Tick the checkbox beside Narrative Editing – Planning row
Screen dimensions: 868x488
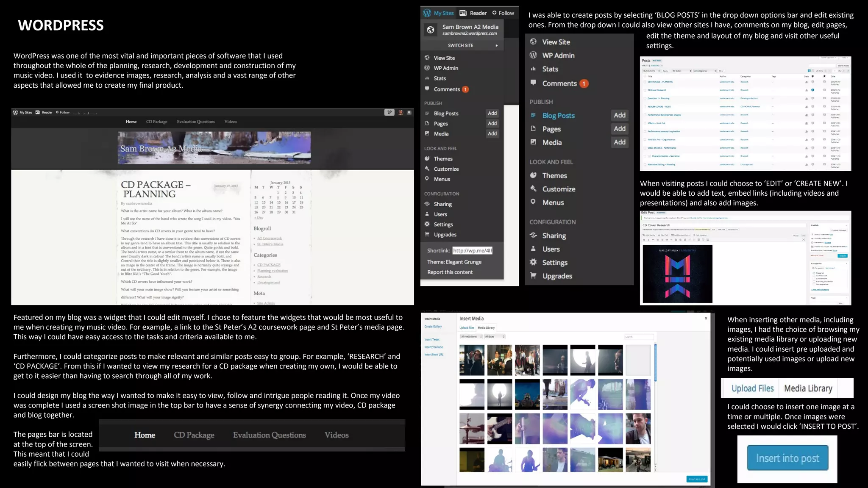click(x=645, y=164)
